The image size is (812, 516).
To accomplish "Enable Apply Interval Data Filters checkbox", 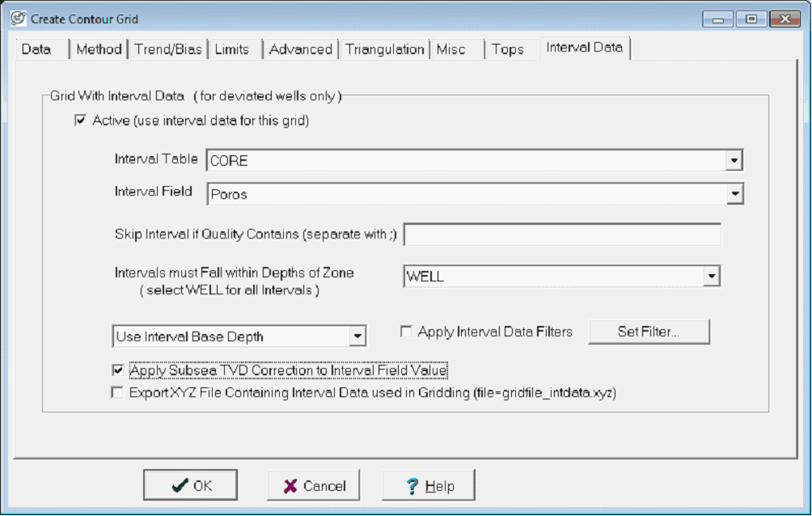I will 406,332.
